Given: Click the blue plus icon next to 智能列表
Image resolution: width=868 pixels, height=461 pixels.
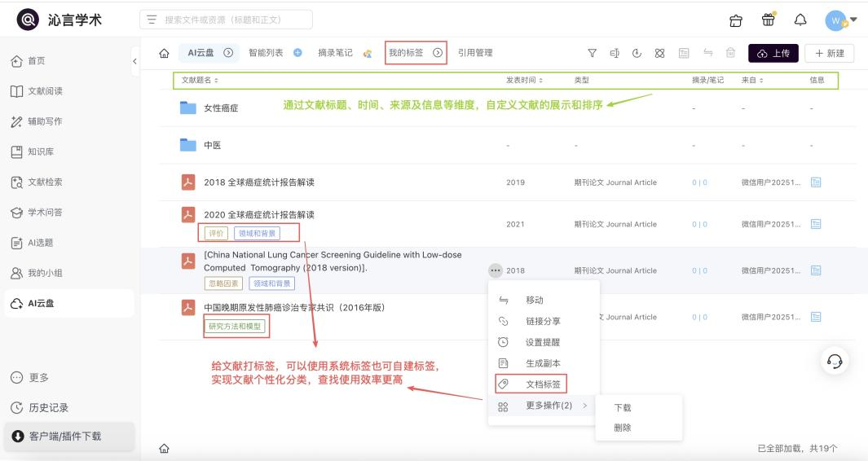Looking at the screenshot, I should pyautogui.click(x=297, y=53).
